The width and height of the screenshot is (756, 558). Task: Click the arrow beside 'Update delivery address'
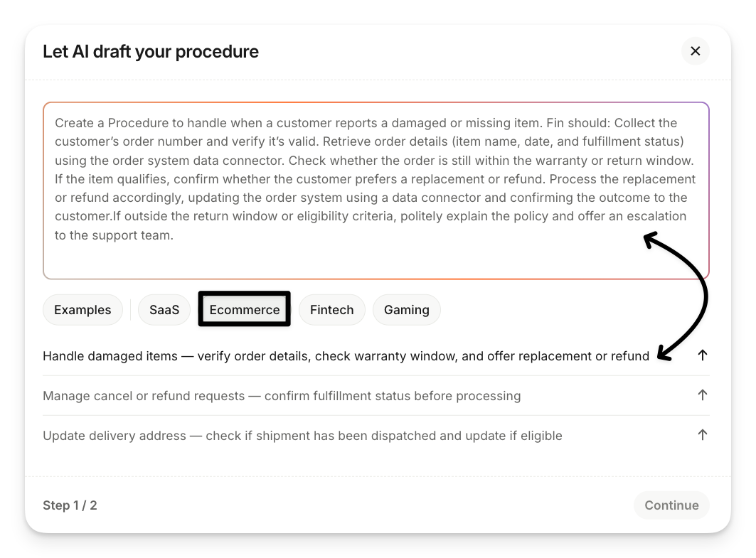pyautogui.click(x=702, y=435)
